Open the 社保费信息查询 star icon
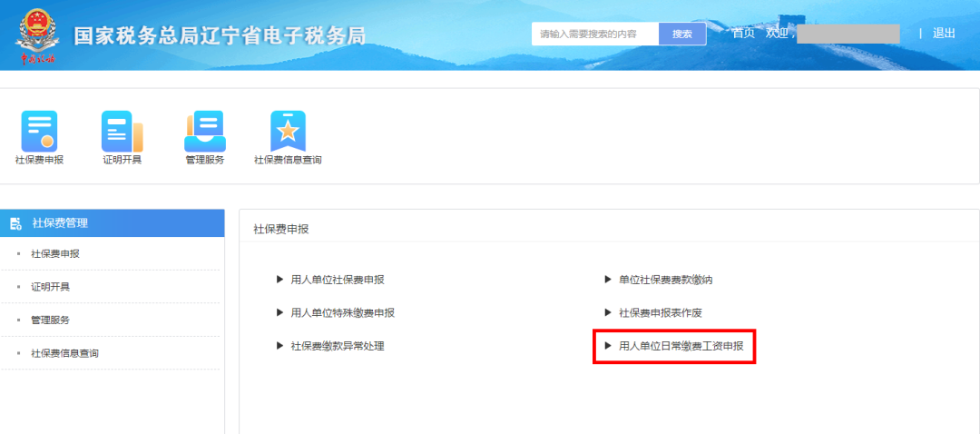Viewport: 980px width, 434px height. click(288, 132)
